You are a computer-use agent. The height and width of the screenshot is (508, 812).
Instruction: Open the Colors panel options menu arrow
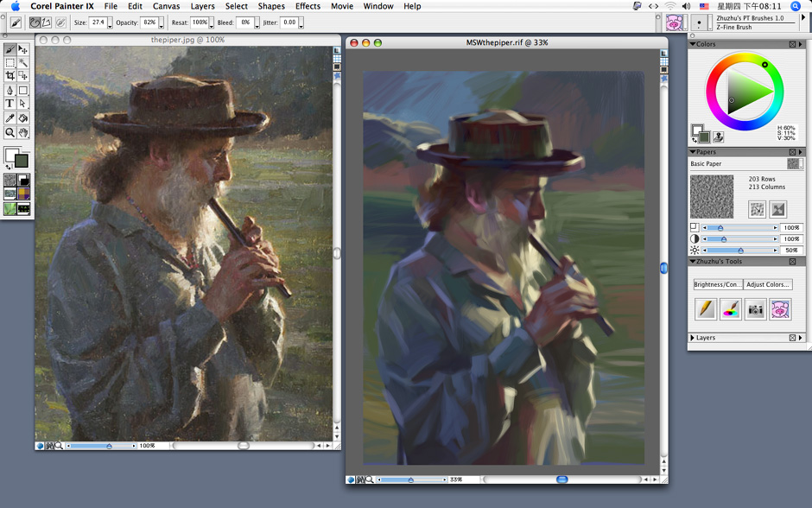pyautogui.click(x=801, y=45)
